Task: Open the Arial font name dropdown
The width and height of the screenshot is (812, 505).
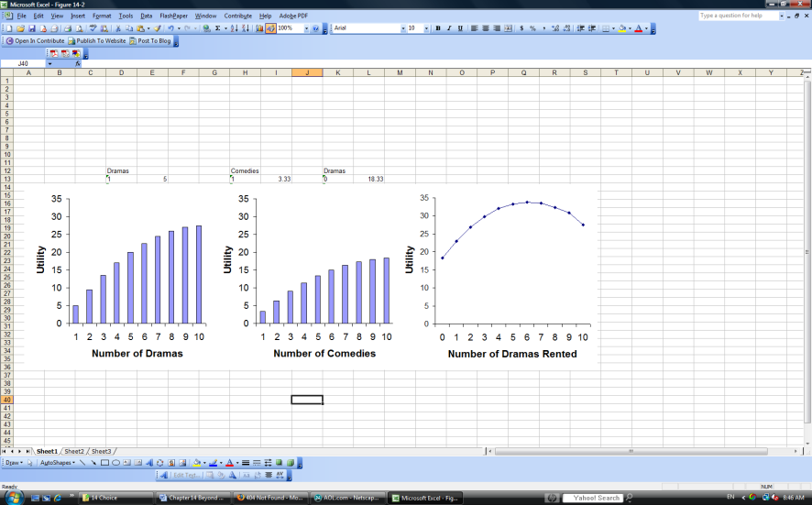Action: (x=403, y=28)
